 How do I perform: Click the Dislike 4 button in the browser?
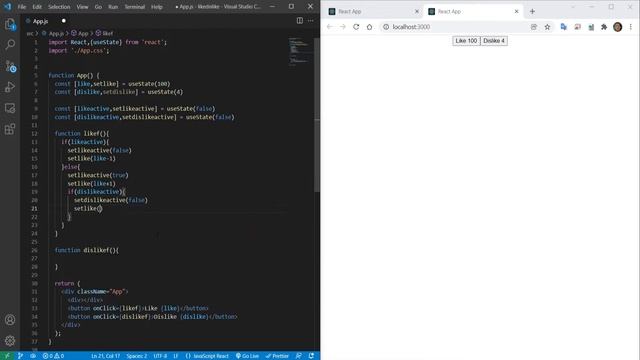[494, 41]
